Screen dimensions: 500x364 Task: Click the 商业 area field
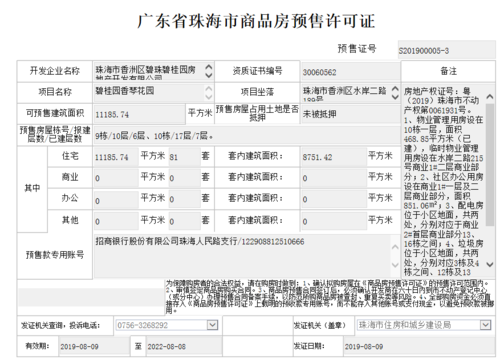click(x=116, y=178)
